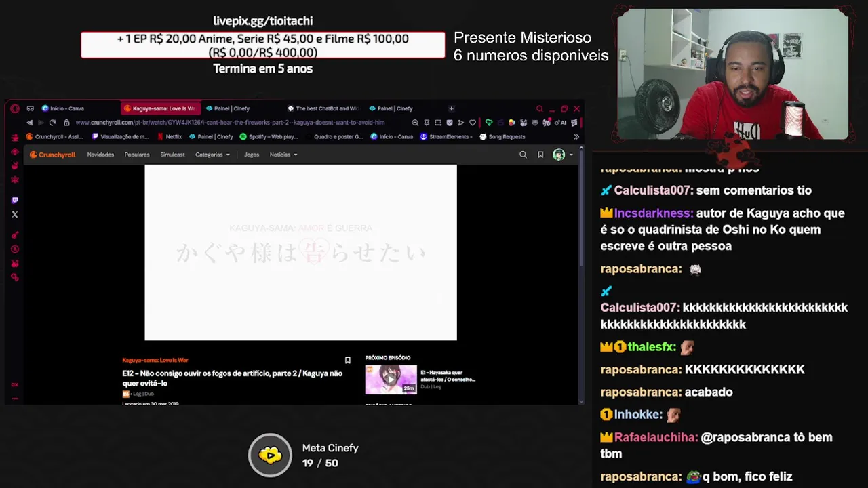
Task: Open a new tab with the plus button
Action: pos(451,108)
